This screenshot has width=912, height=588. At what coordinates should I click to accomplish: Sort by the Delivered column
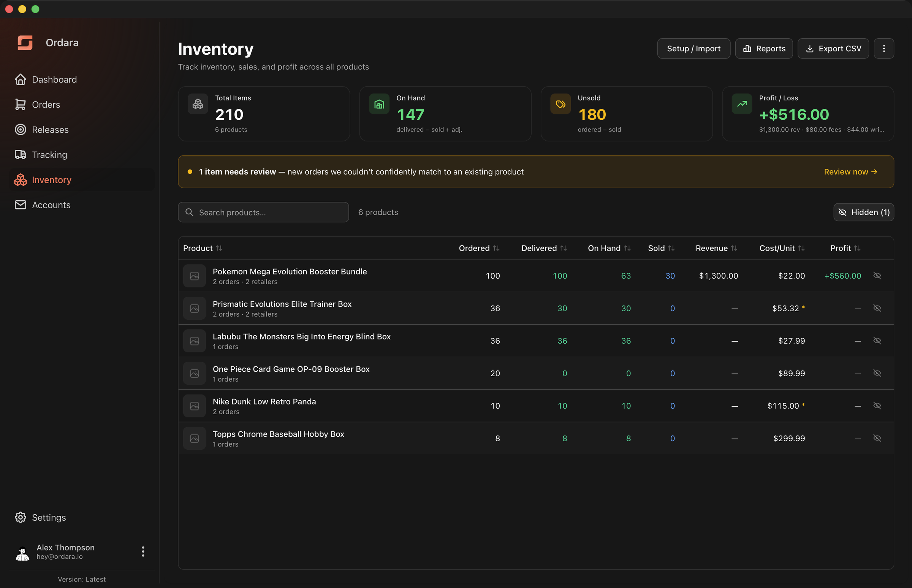pos(544,248)
